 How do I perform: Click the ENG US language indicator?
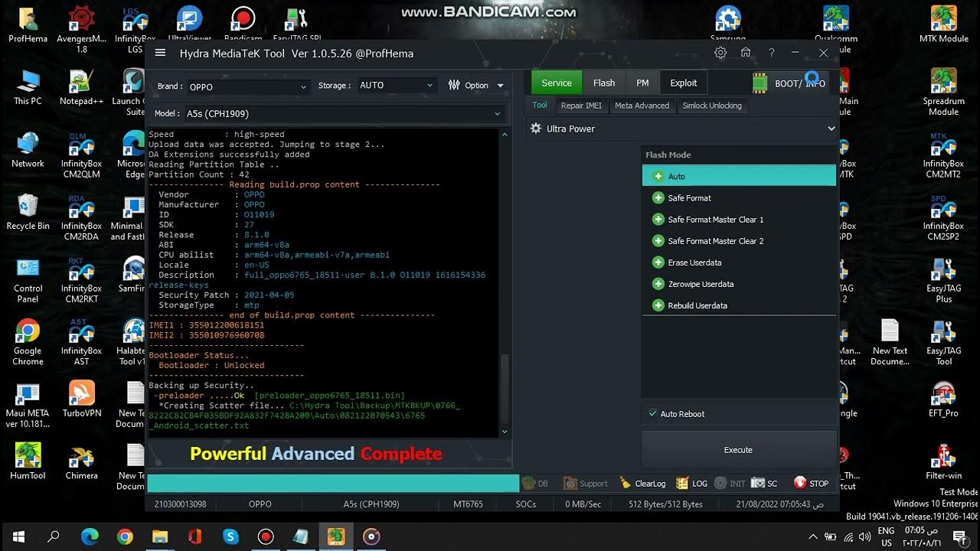point(886,536)
